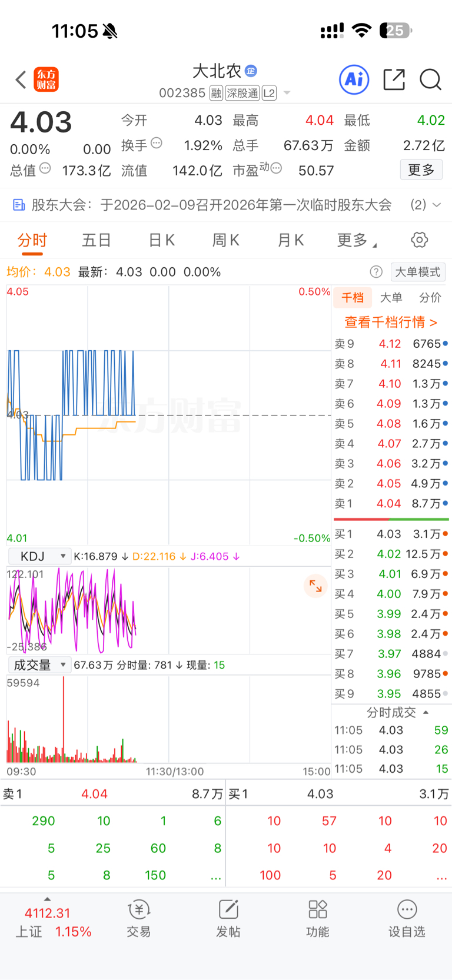Viewport: 452px width, 980px height.
Task: Tap the 融 margin tag icon
Action: tap(216, 93)
